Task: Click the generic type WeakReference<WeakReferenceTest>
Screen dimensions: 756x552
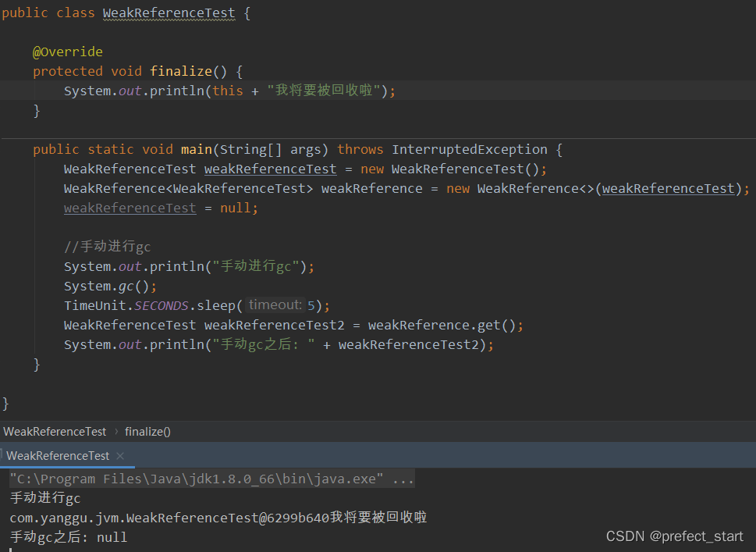Action: click(189, 189)
